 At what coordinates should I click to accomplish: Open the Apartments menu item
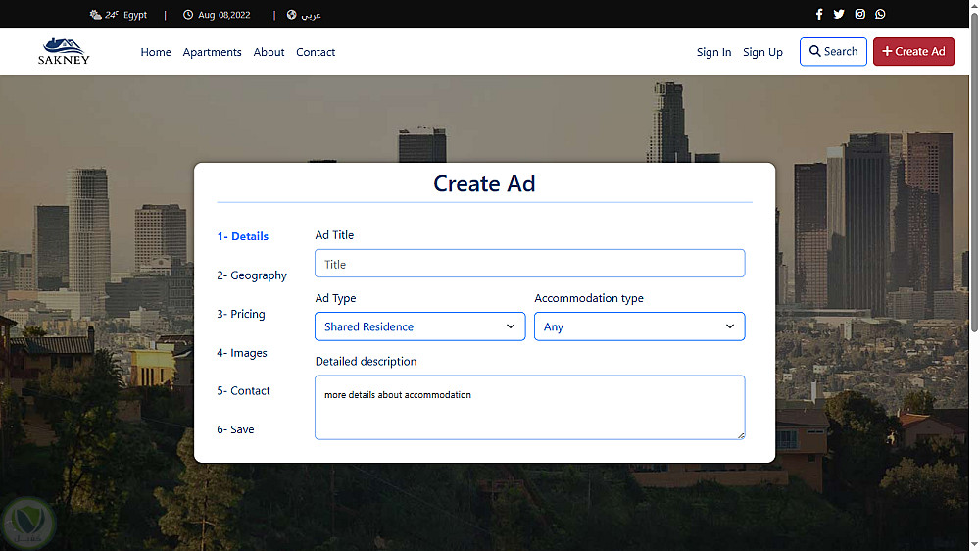(x=212, y=52)
